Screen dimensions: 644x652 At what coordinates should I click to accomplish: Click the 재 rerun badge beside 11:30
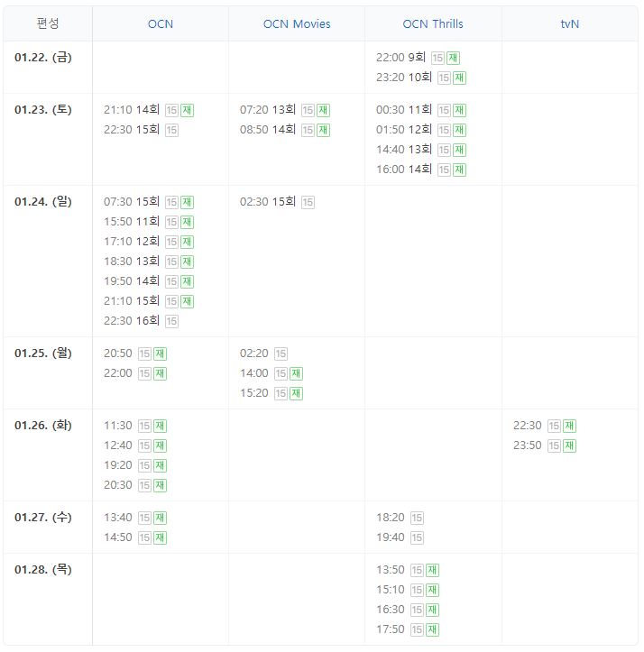coord(160,426)
